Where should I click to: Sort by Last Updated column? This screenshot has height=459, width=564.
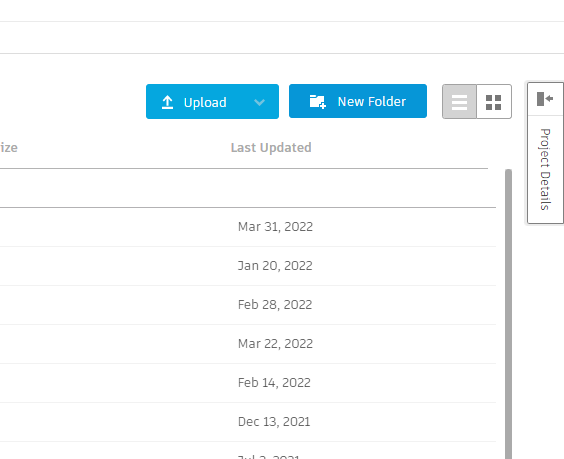[271, 147]
